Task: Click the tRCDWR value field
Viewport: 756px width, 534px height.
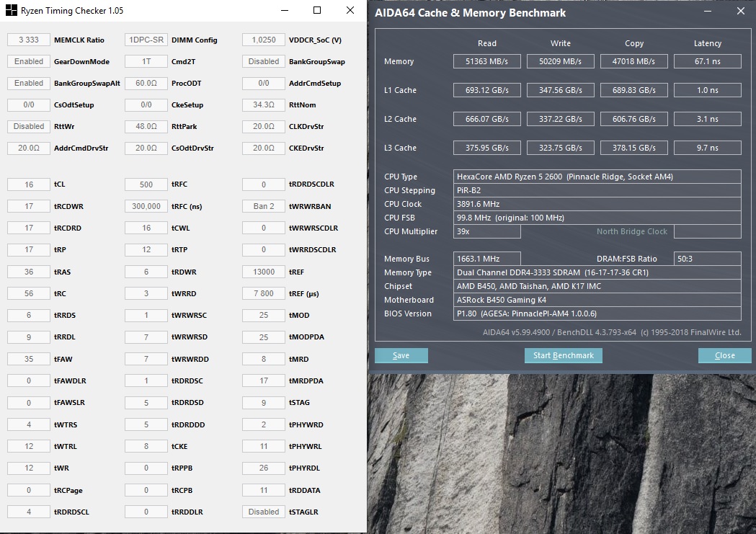Action: coord(29,206)
